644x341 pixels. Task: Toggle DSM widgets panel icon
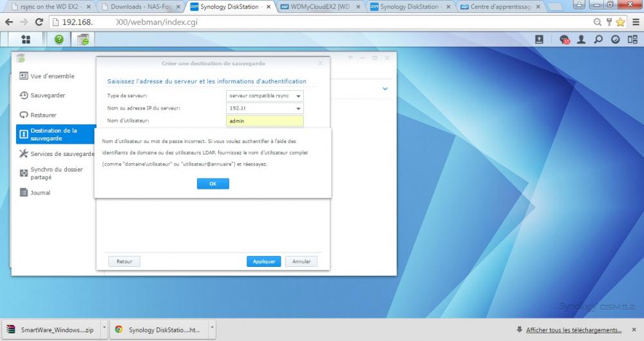(x=632, y=39)
